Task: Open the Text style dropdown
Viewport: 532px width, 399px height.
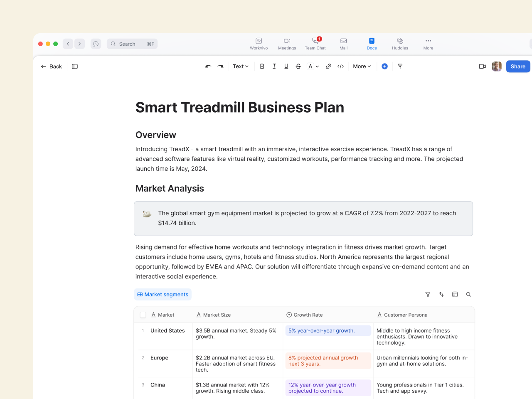Action: point(241,66)
